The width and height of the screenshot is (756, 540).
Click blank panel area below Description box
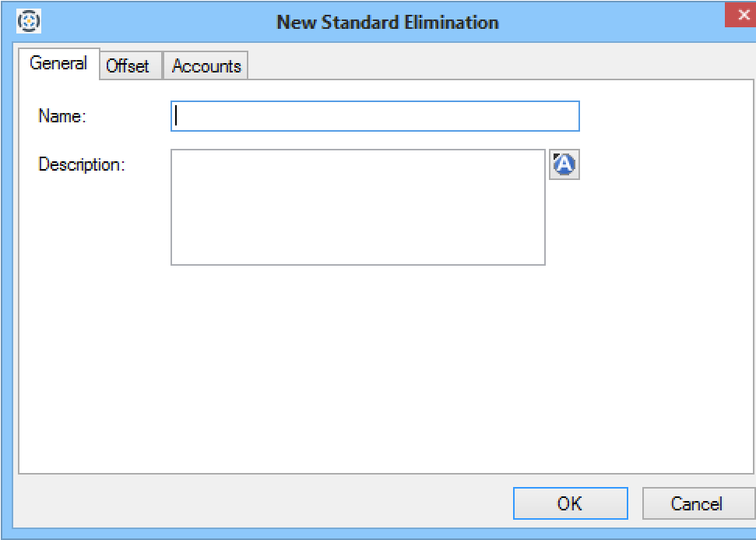[x=357, y=366]
